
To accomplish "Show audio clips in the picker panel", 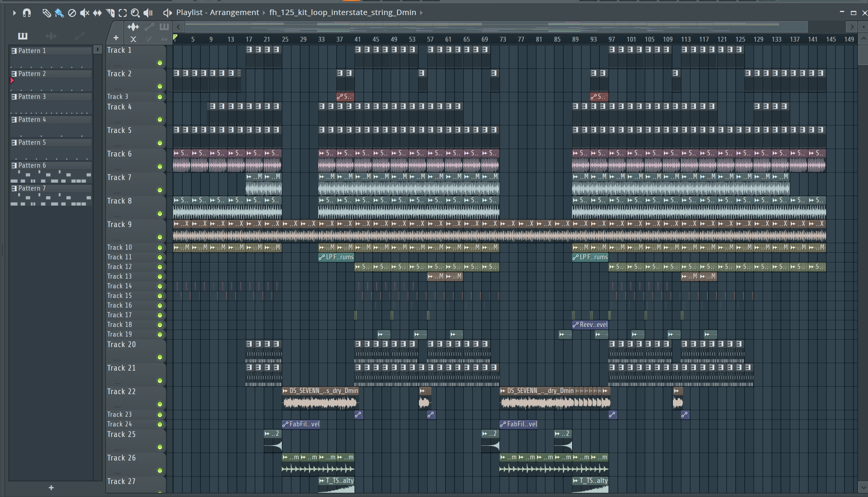I will click(x=51, y=36).
